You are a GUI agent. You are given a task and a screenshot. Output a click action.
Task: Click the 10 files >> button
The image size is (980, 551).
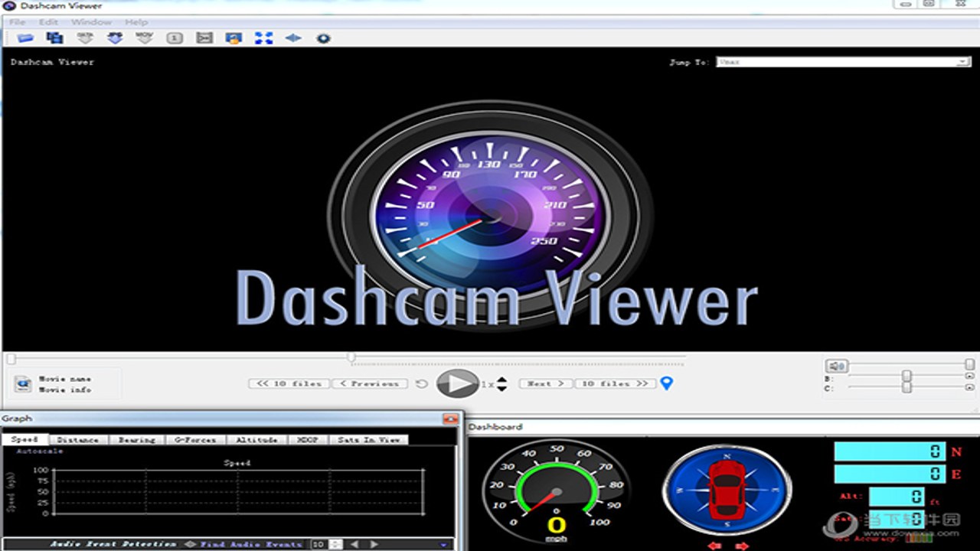[x=616, y=383]
